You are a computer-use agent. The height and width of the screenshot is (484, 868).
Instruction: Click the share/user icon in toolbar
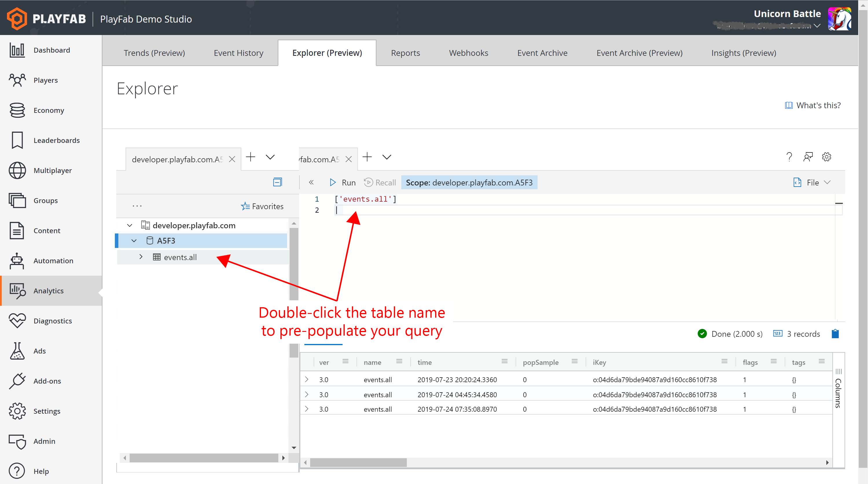(x=808, y=157)
